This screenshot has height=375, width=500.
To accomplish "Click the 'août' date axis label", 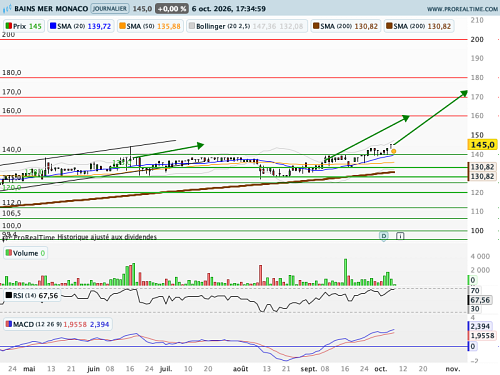I will [x=240, y=369].
